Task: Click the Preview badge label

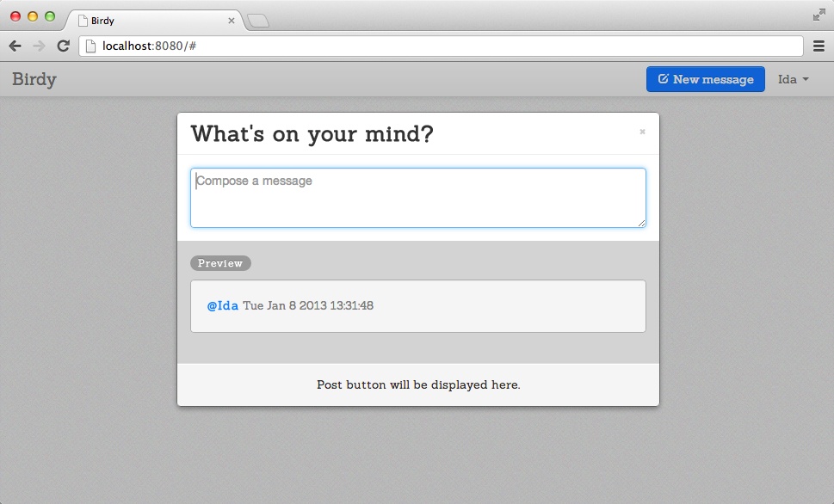Action: [x=220, y=263]
